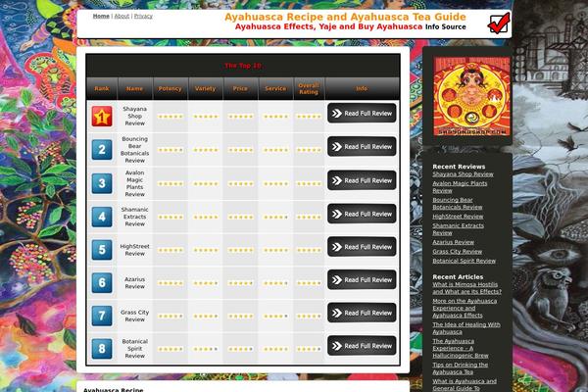Screen dimensions: 588x392
Task: Open Bouncing Bear Botanicals Review sidebar link
Action: click(457, 203)
